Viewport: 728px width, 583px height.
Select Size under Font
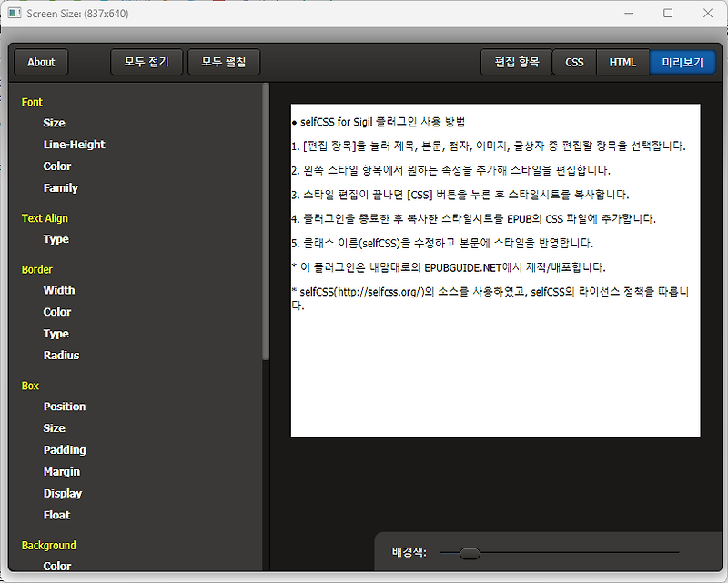[54, 123]
